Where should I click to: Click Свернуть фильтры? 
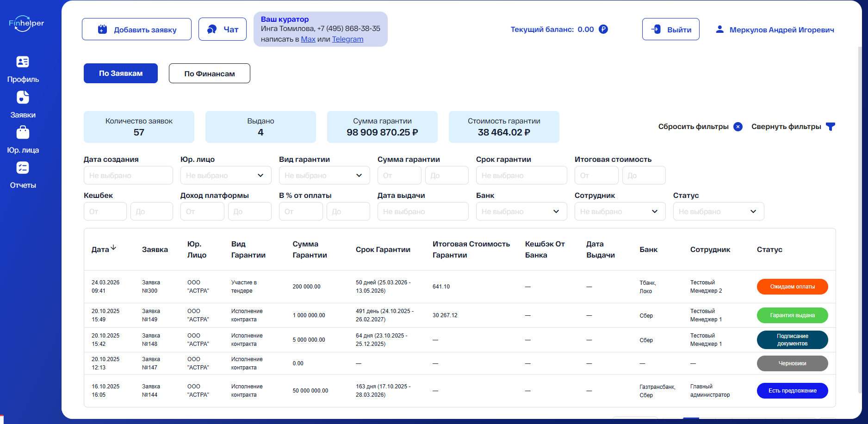point(786,127)
